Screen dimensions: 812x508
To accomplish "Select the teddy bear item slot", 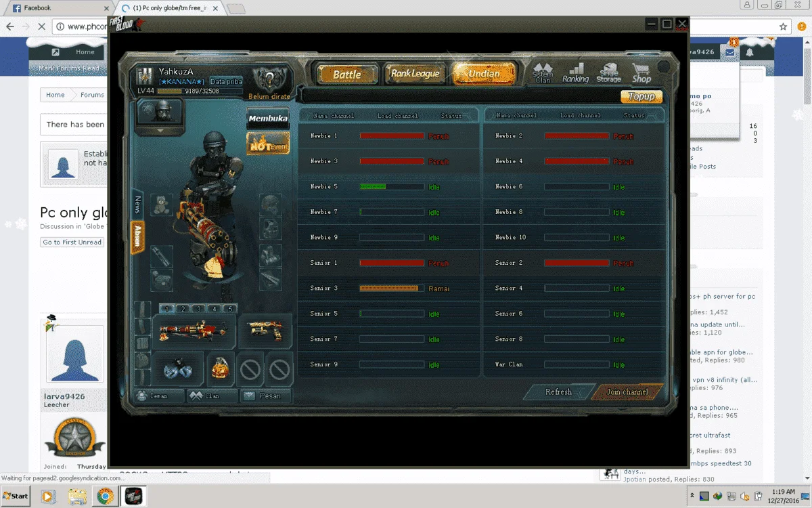I will 162,205.
